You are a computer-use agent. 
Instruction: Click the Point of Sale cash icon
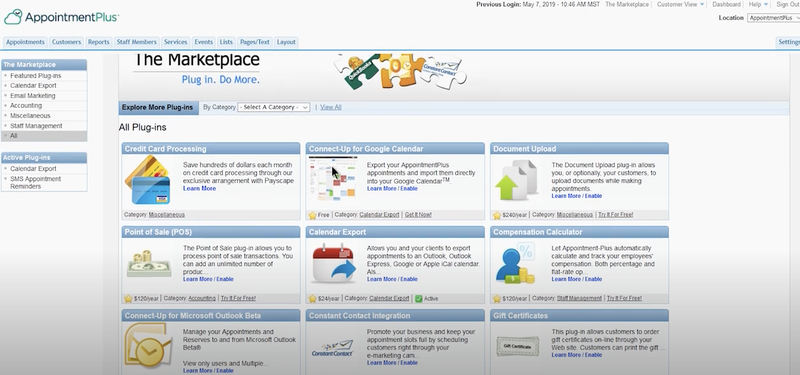(149, 264)
